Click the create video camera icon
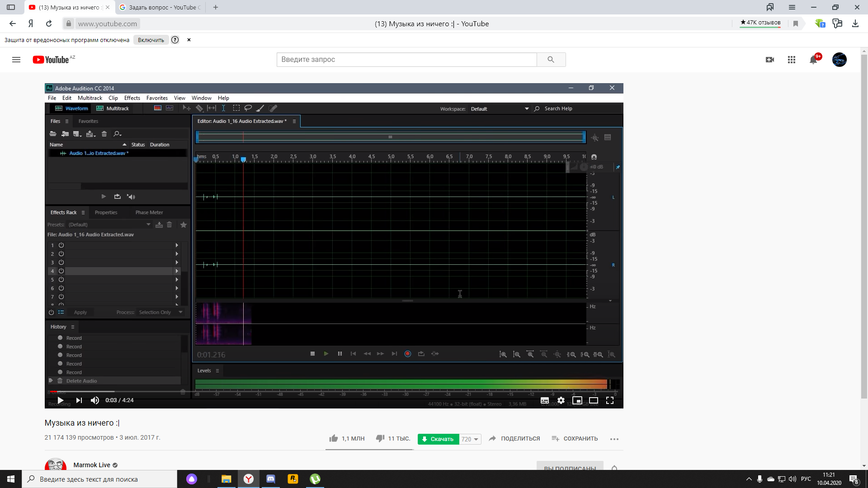 [770, 60]
